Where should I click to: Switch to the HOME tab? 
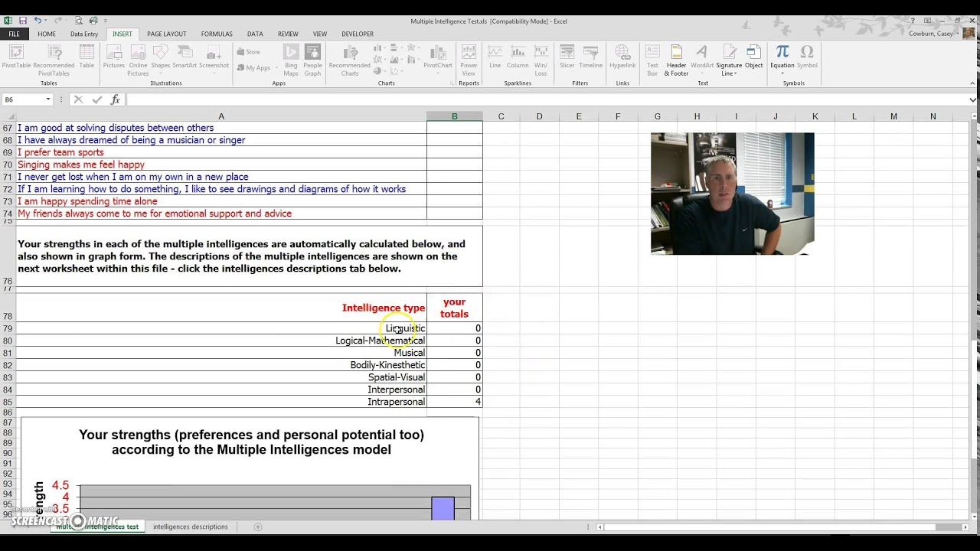[x=47, y=34]
